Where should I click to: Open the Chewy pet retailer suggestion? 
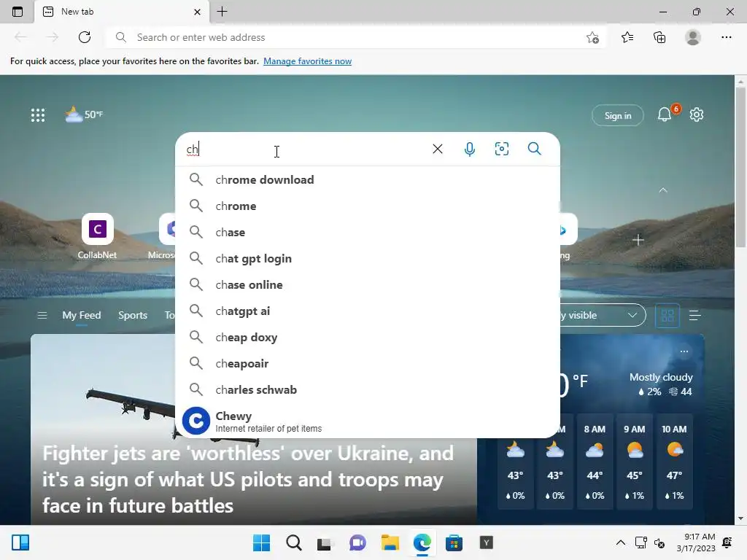(x=368, y=421)
